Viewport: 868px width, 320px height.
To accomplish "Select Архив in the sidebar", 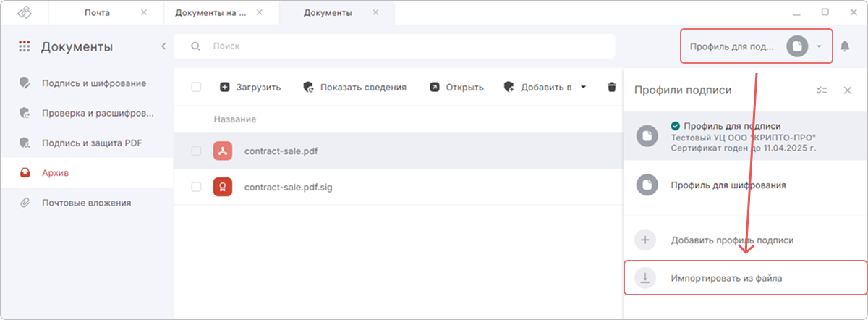I will coord(87,173).
